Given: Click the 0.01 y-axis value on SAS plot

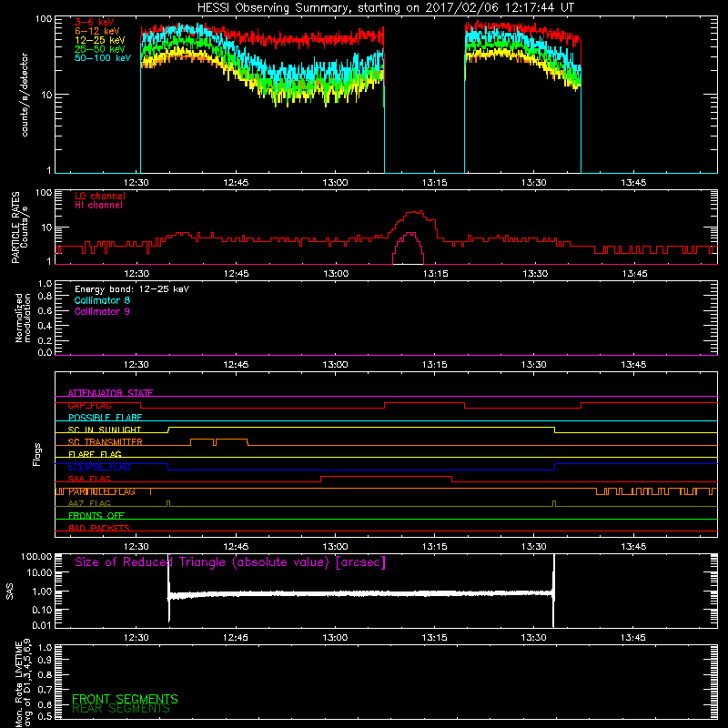Looking at the screenshot, I should 42,625.
